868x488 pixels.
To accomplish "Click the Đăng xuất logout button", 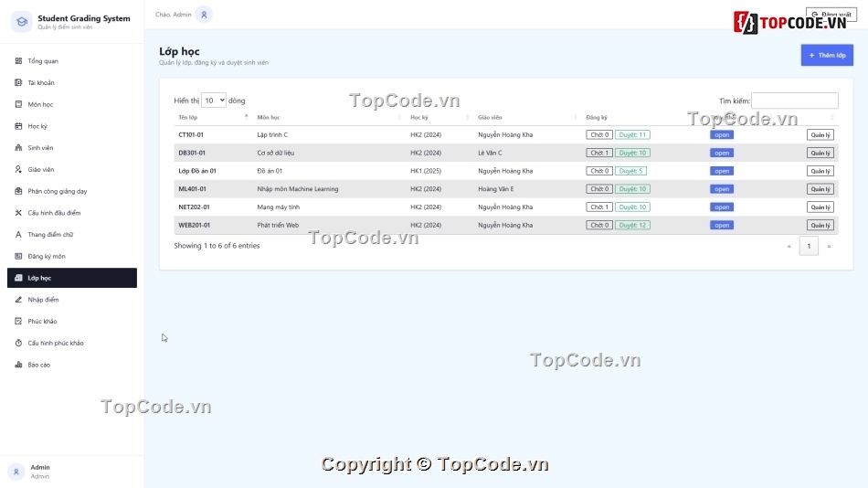I will coord(831,15).
